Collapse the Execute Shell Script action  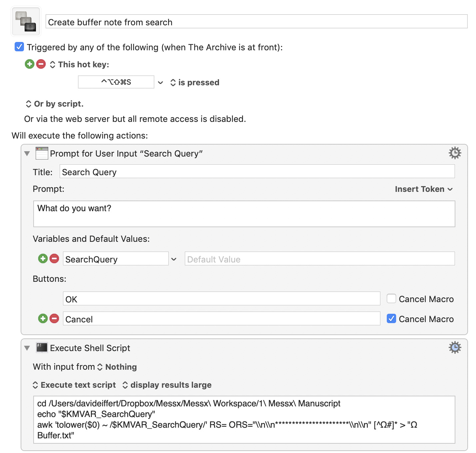[x=27, y=348]
